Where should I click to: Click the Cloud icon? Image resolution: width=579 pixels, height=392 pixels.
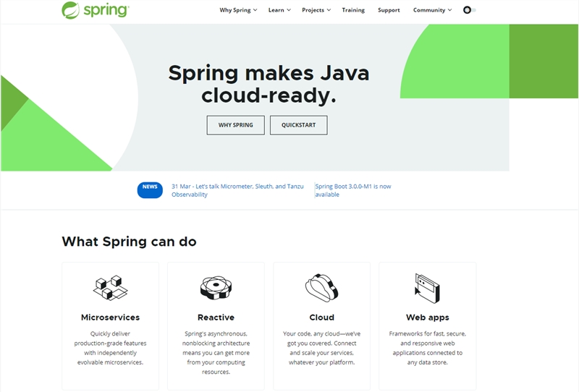click(x=321, y=288)
